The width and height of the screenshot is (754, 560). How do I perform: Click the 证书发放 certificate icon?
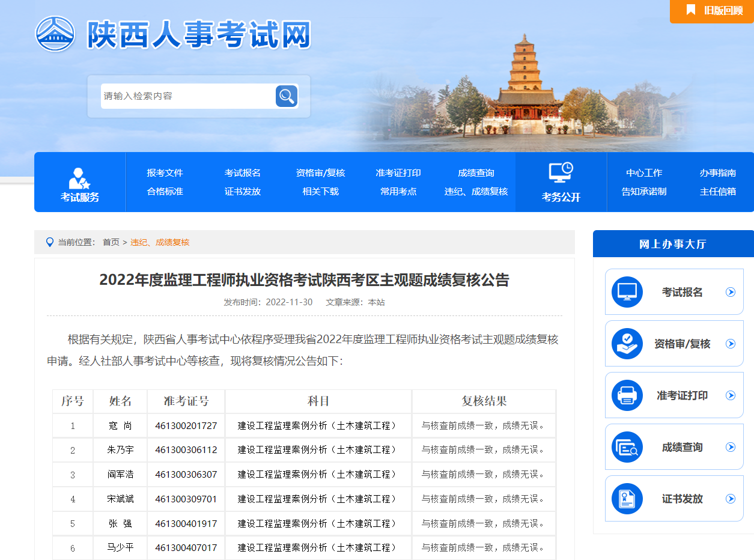tap(627, 499)
